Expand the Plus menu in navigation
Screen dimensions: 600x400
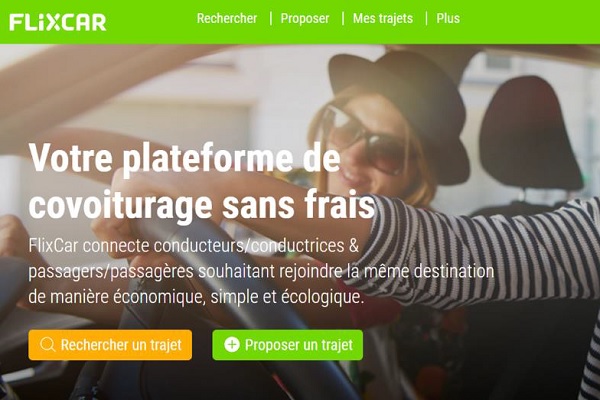click(448, 18)
